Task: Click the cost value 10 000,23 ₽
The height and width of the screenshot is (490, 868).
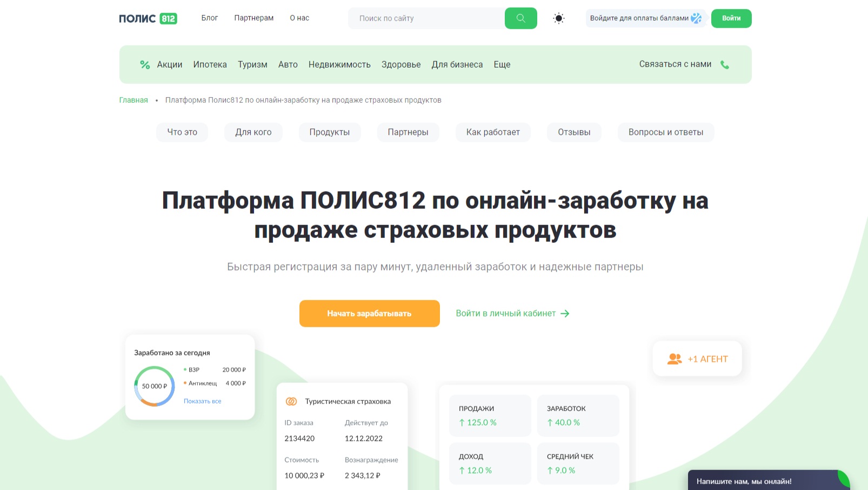Action: [x=304, y=476]
